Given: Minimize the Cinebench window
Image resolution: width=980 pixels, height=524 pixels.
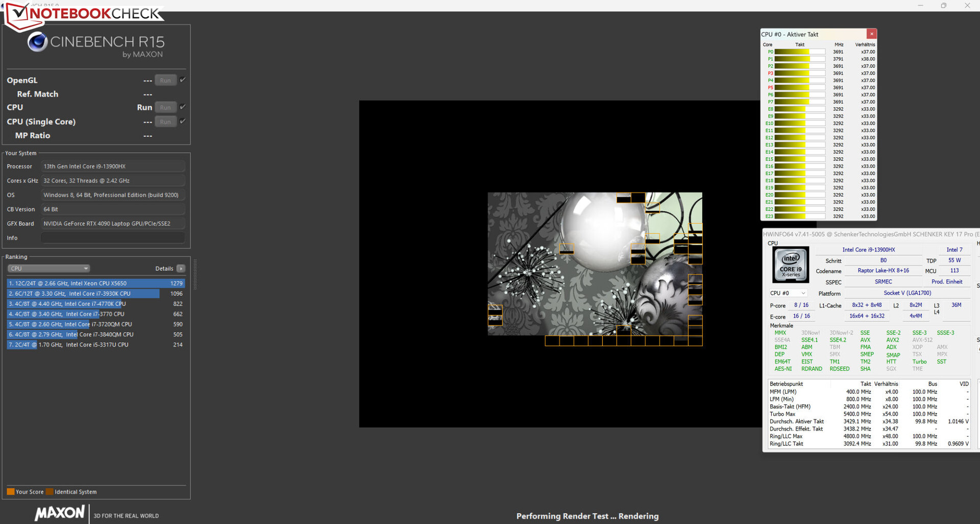Looking at the screenshot, I should pos(920,6).
